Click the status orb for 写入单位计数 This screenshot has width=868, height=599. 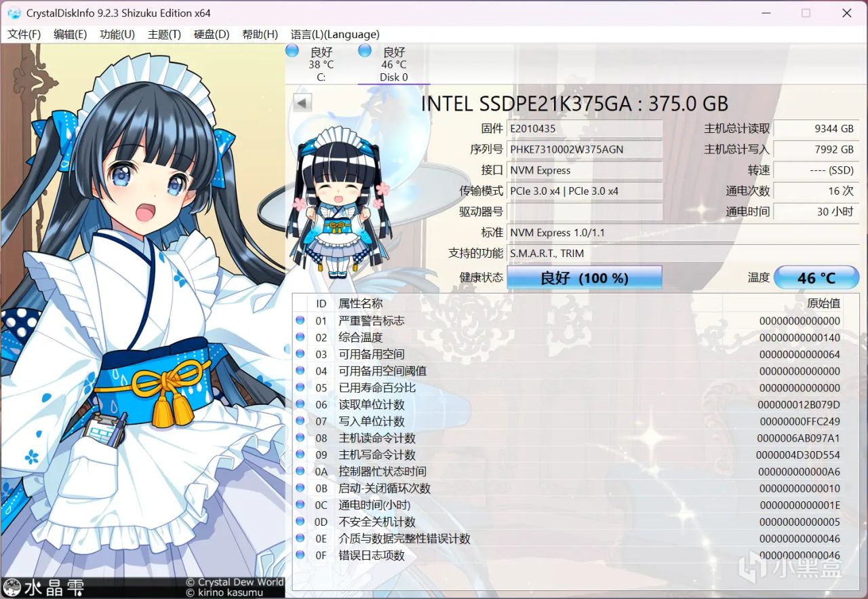click(300, 421)
